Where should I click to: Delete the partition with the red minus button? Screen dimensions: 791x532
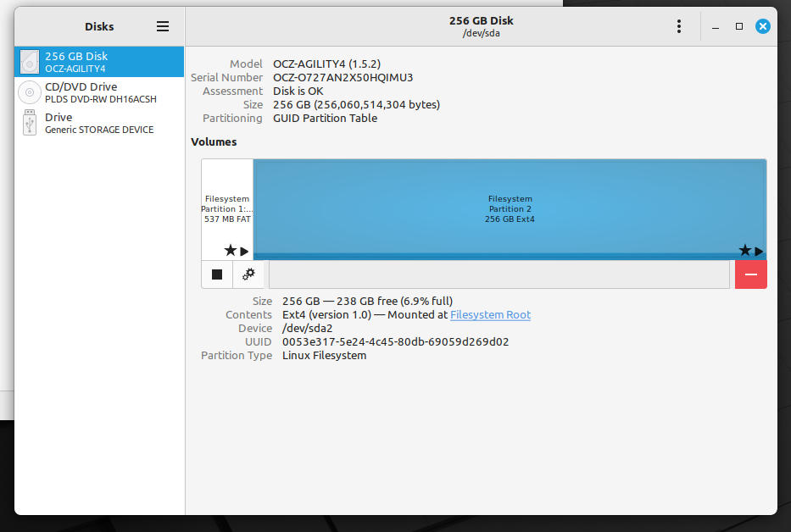[750, 274]
